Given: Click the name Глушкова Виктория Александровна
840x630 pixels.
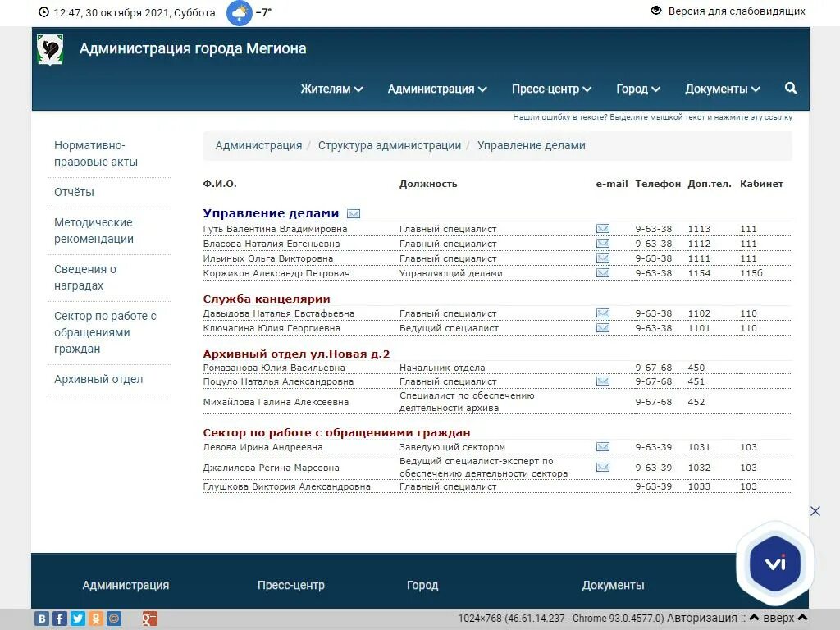Looking at the screenshot, I should pyautogui.click(x=286, y=486).
